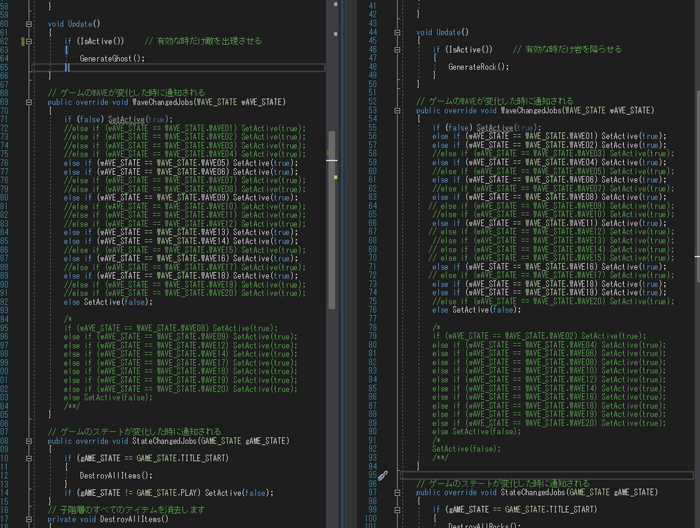Click commented WAVE10 line in left pane
The width and height of the screenshot is (700, 528).
click(x=185, y=207)
